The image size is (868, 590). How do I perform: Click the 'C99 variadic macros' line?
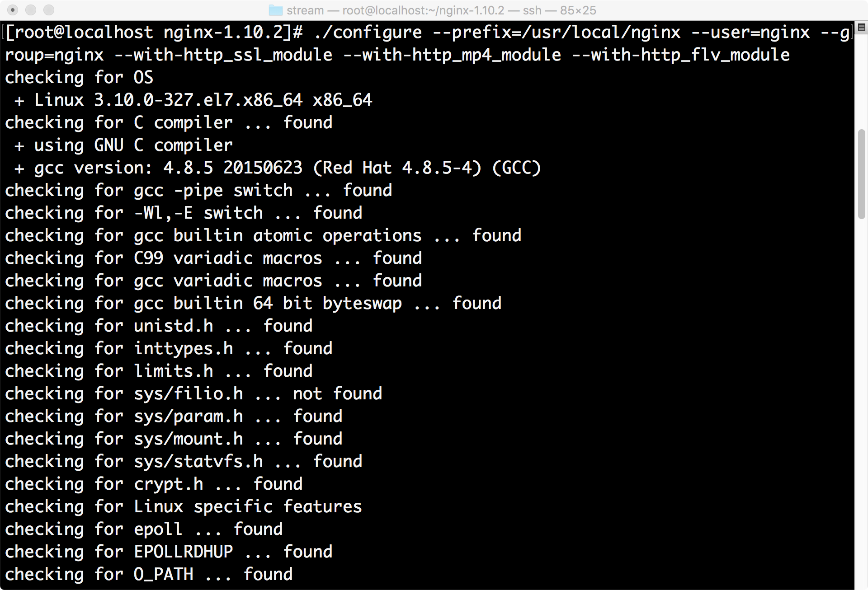213,258
